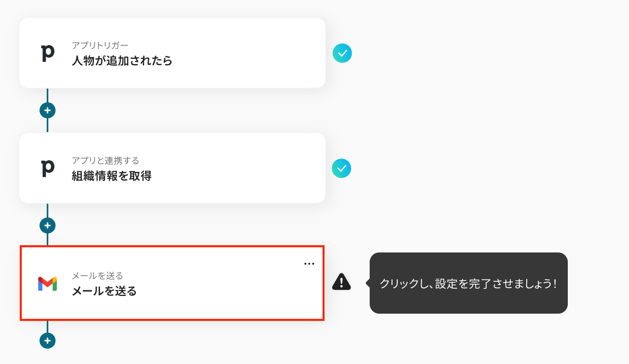
Task: Open the three-dot menu on メールを送る card
Action: pos(309,264)
